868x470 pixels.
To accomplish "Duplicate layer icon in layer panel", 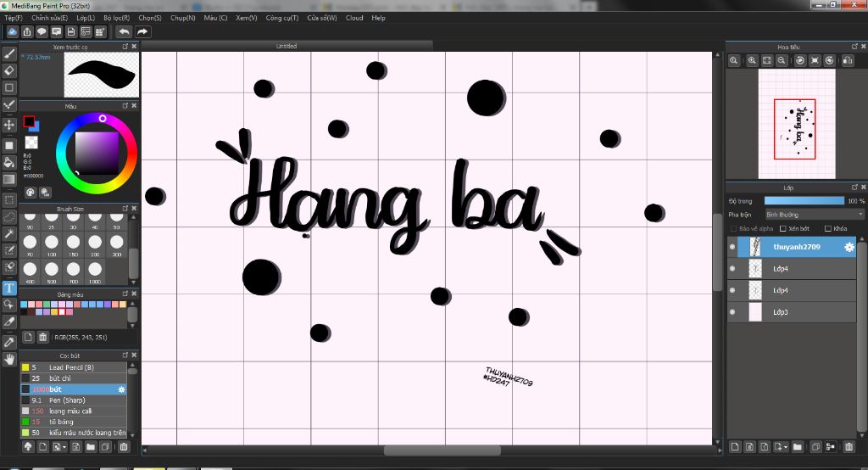I will pos(815,447).
